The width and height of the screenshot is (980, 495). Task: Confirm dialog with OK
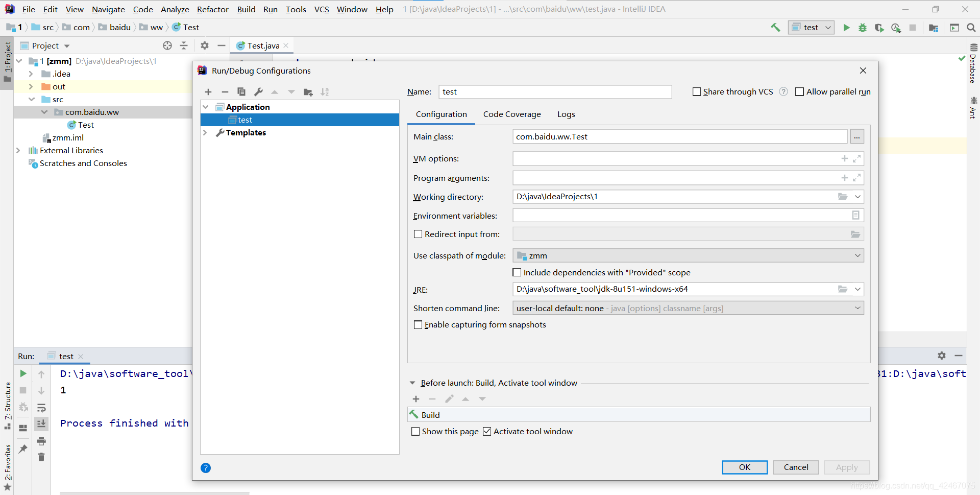(x=745, y=467)
